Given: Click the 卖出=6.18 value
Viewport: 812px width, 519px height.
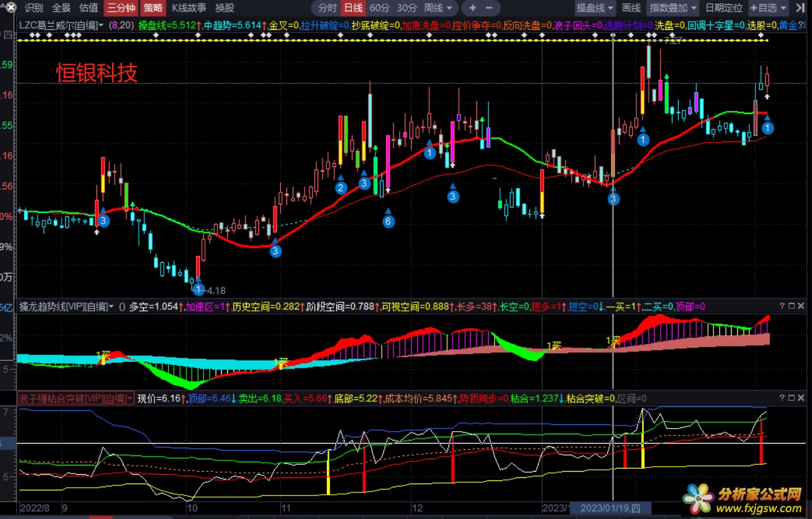Looking at the screenshot, I should pyautogui.click(x=260, y=398).
